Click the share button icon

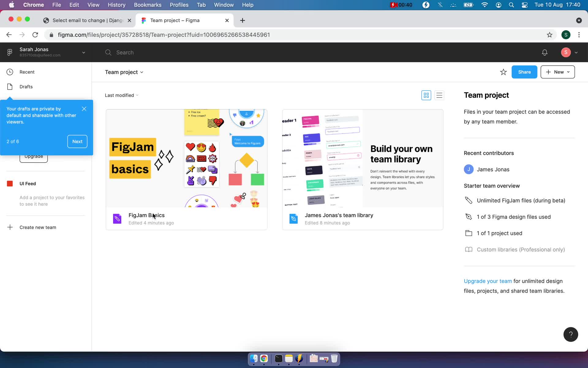(x=525, y=72)
